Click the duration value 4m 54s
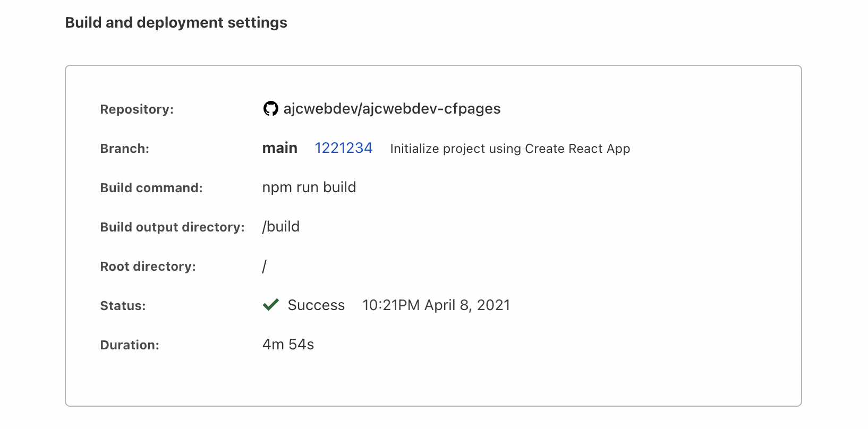Screen dimensions: 868x429 pos(288,345)
